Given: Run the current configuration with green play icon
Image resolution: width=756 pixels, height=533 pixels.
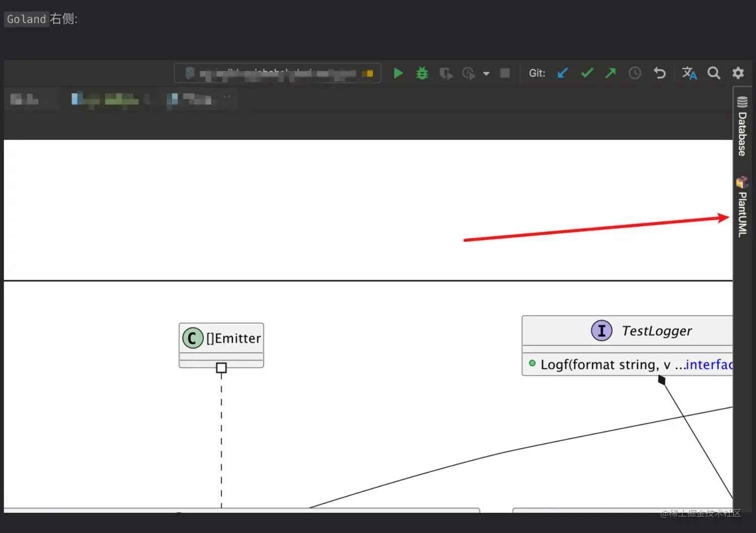Looking at the screenshot, I should pyautogui.click(x=398, y=73).
